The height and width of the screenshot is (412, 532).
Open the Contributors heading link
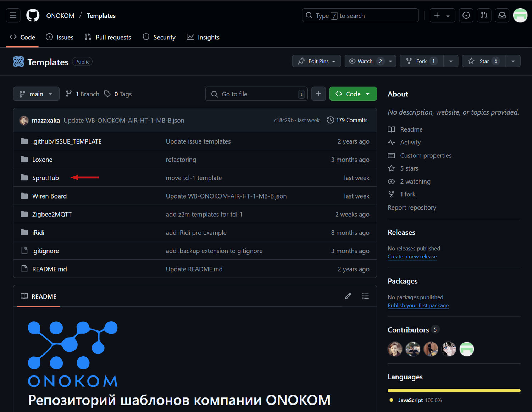(x=414, y=330)
